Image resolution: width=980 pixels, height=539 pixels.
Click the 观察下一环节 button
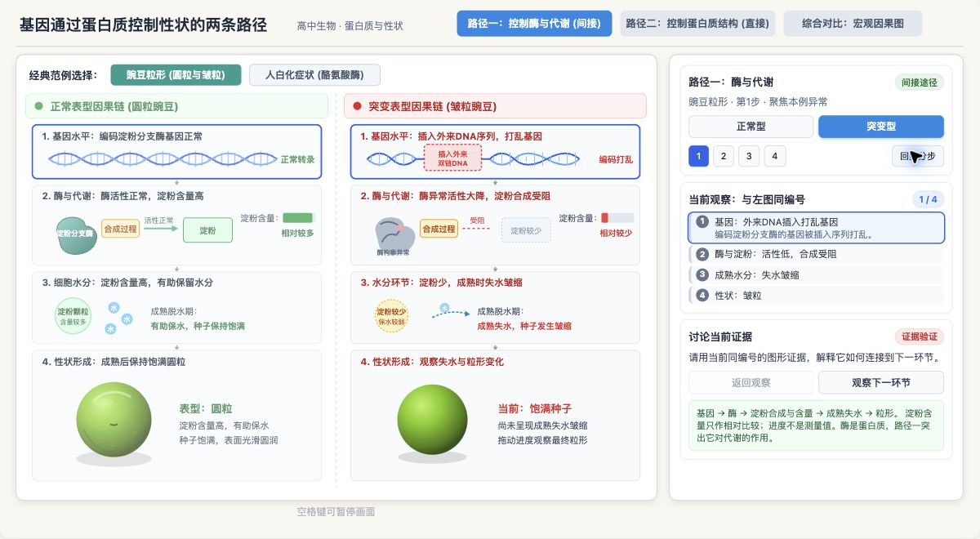pos(881,382)
